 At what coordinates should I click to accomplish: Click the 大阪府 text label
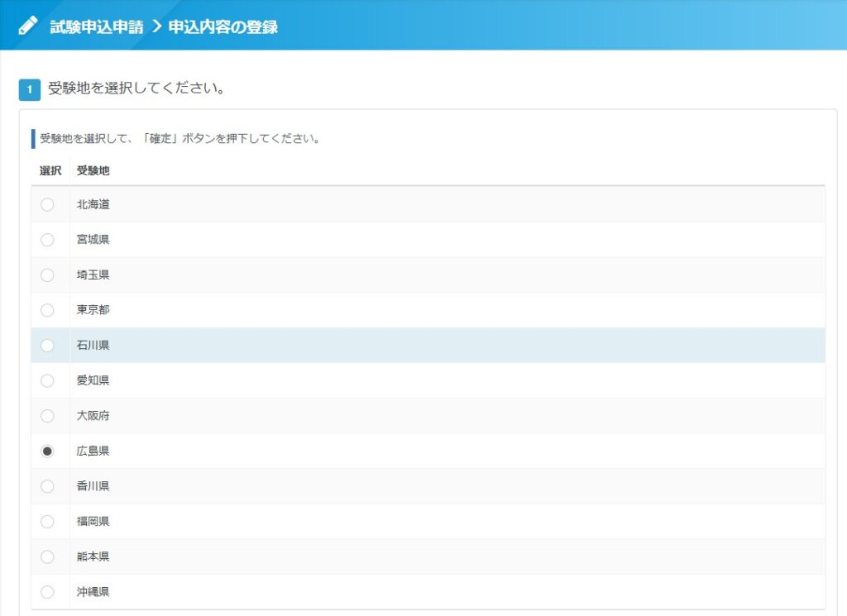[93, 416]
